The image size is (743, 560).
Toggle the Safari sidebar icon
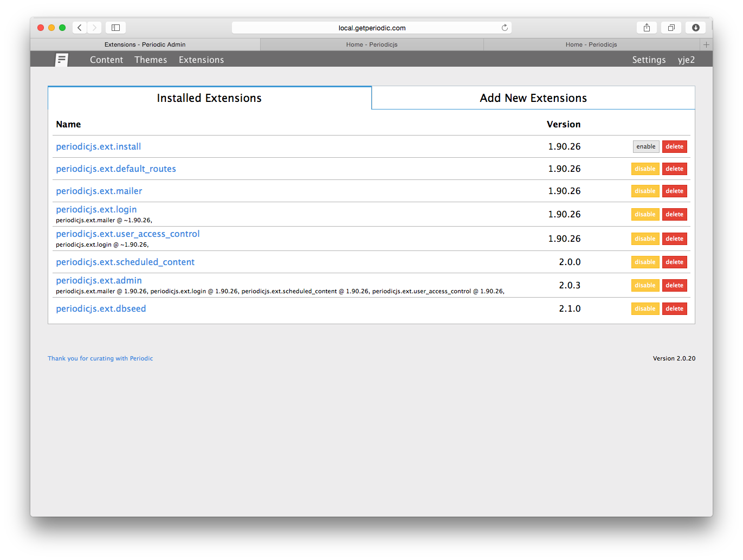point(115,28)
